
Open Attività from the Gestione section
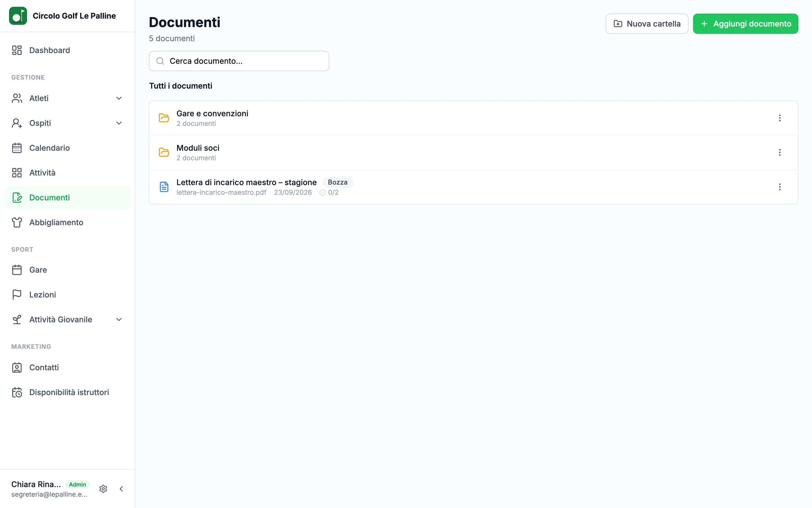point(67,173)
